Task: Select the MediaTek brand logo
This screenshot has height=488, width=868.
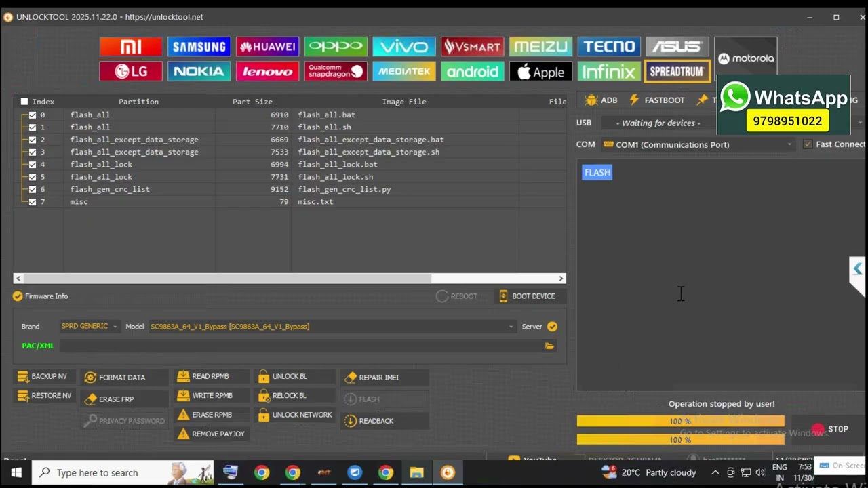Action: 404,71
